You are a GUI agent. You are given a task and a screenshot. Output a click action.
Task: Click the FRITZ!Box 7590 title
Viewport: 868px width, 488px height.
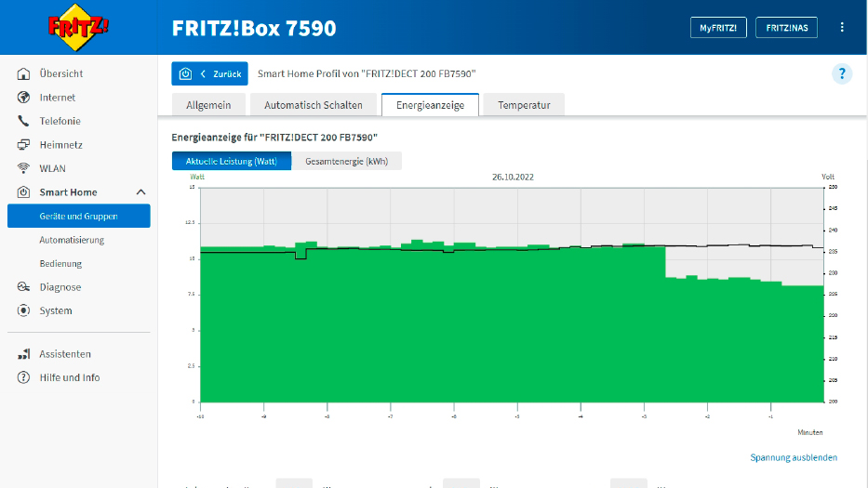click(x=254, y=28)
